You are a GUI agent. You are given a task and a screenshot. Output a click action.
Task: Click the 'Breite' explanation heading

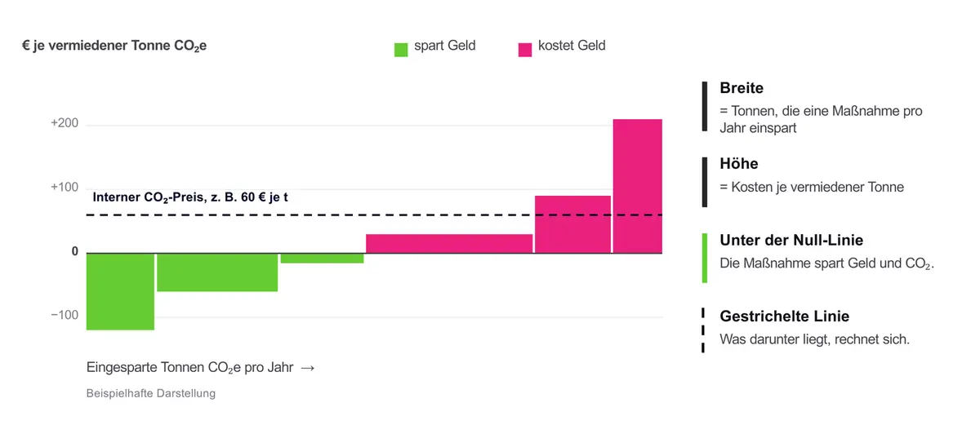pyautogui.click(x=742, y=88)
